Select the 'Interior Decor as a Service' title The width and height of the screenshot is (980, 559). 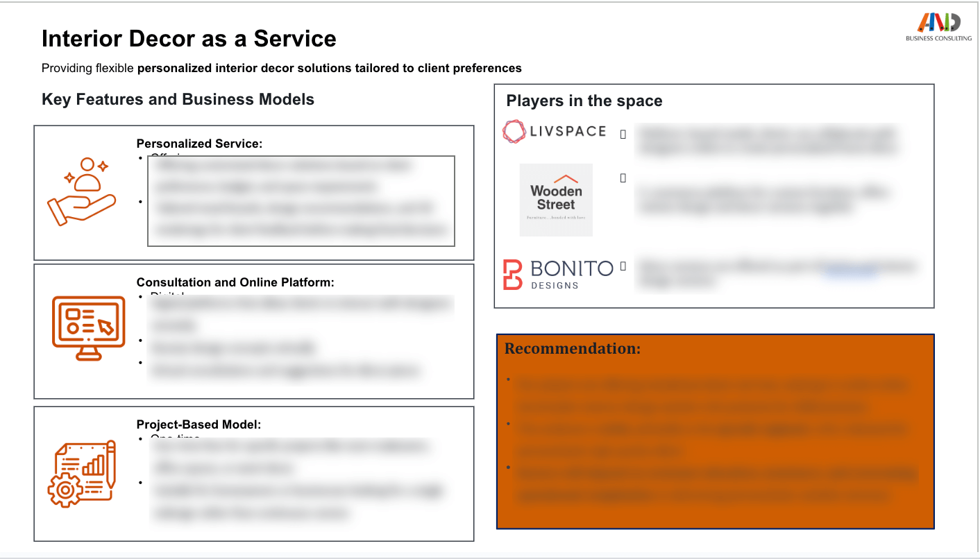click(x=189, y=39)
